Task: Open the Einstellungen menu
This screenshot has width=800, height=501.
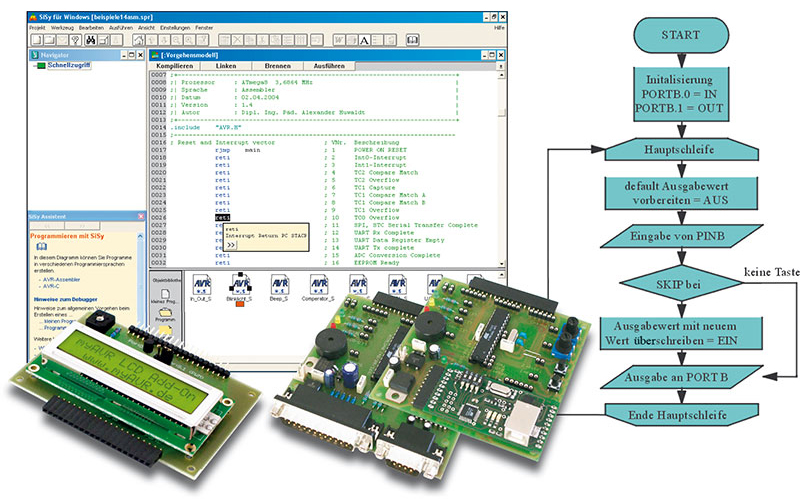Action: (175, 28)
